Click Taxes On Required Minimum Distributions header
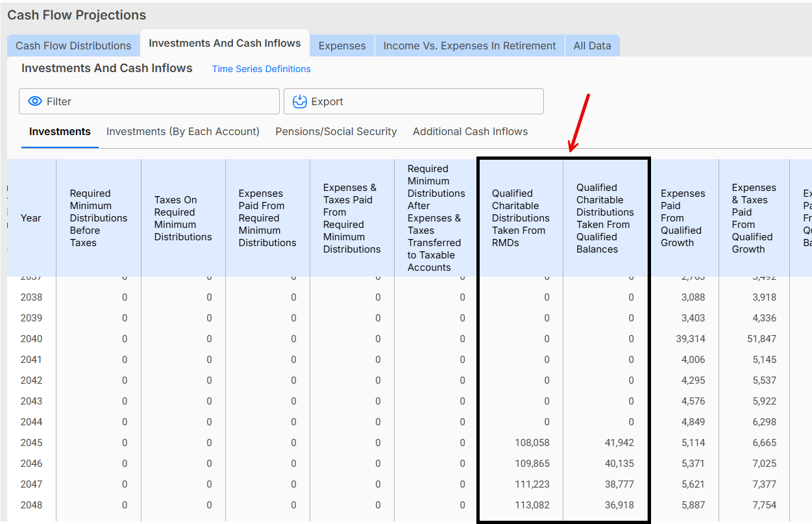812x524 pixels. coord(183,218)
